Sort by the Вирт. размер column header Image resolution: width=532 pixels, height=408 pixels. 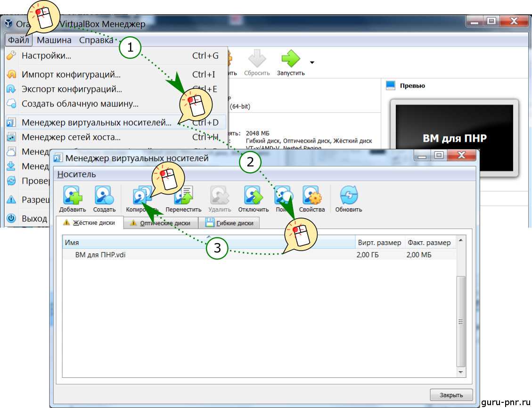[x=379, y=243]
